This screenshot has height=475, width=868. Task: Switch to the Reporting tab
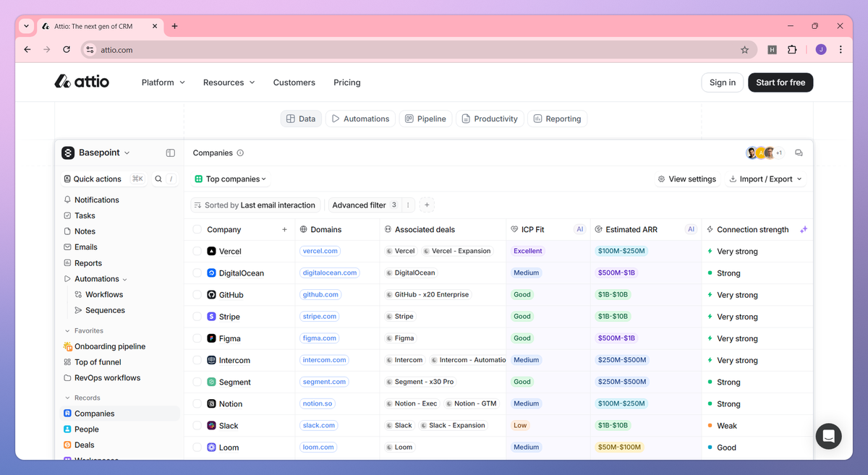(x=557, y=119)
